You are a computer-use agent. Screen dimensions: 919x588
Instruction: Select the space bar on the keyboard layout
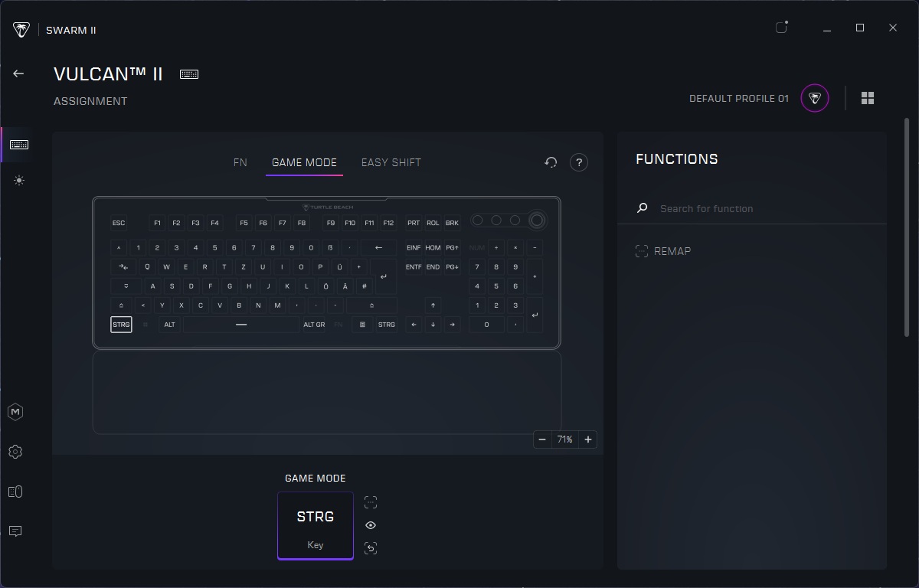241,324
